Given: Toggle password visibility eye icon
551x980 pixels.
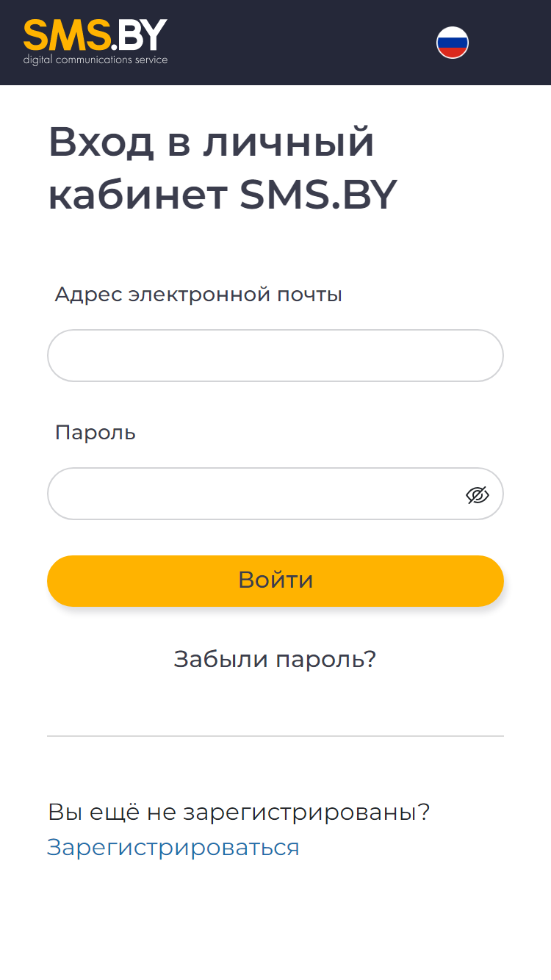Looking at the screenshot, I should [478, 495].
